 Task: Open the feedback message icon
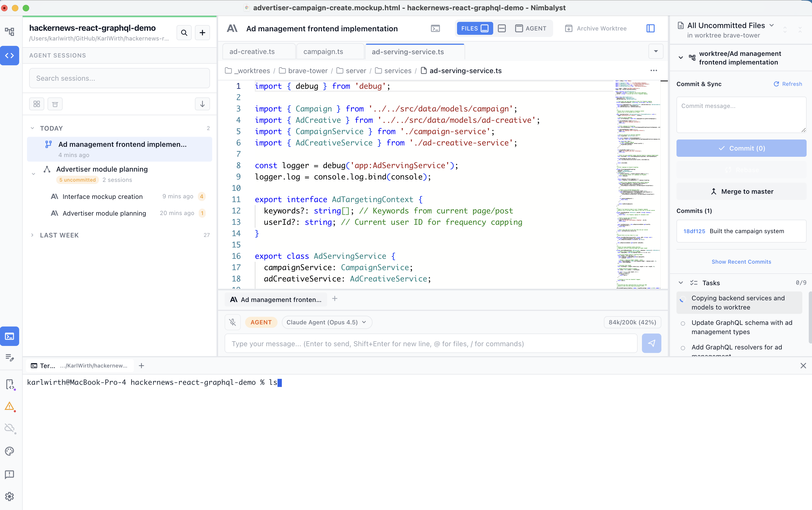point(9,474)
